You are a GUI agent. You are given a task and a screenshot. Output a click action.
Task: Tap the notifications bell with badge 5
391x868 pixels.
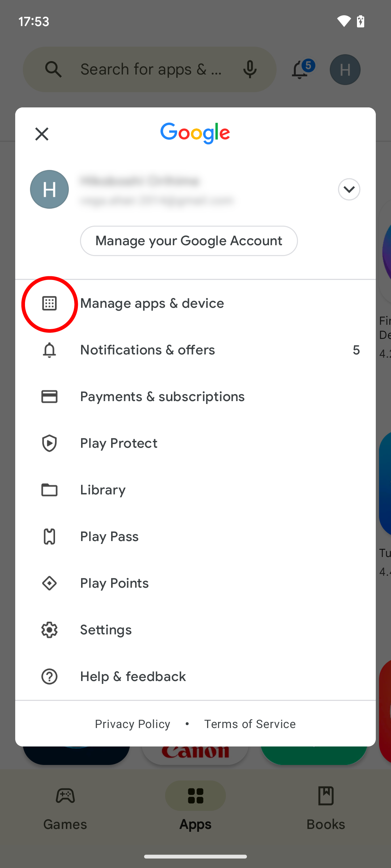(303, 69)
